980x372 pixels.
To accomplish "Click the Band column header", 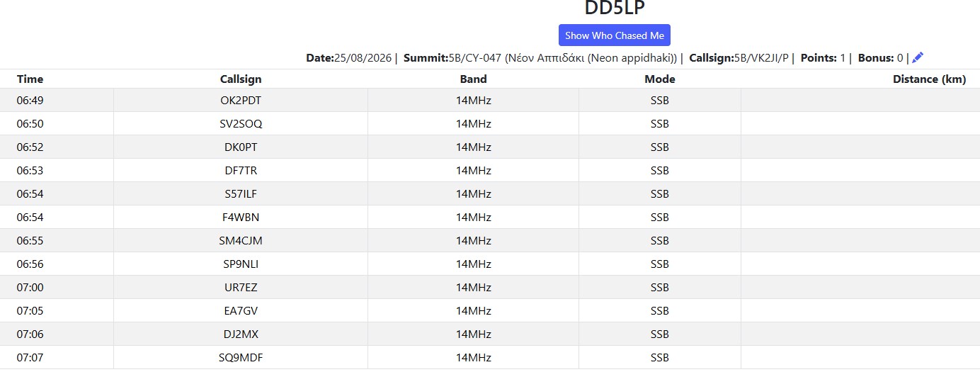I will click(474, 79).
